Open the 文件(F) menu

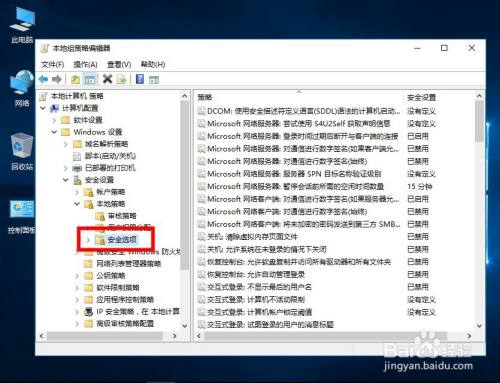coord(53,64)
